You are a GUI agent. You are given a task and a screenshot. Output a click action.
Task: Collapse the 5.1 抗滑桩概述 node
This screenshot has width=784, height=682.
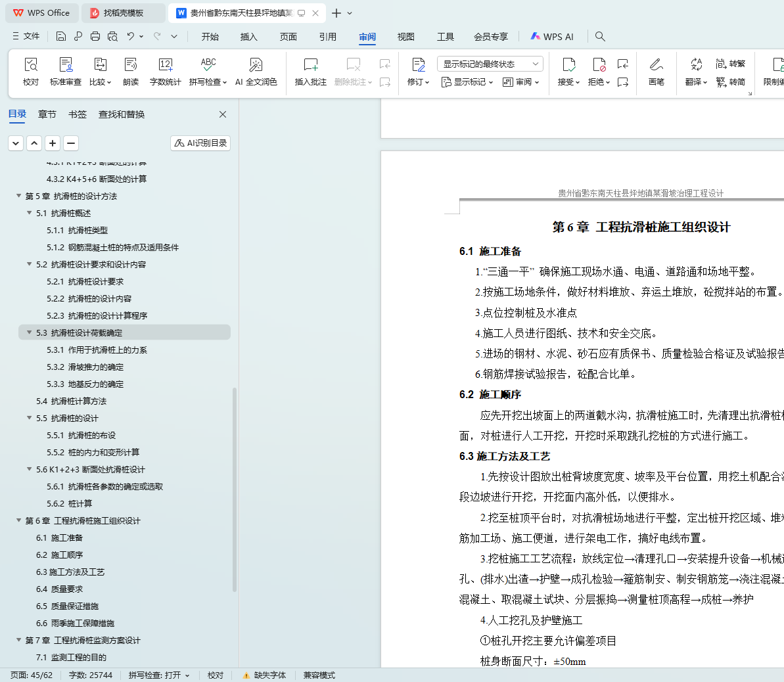tap(29, 213)
